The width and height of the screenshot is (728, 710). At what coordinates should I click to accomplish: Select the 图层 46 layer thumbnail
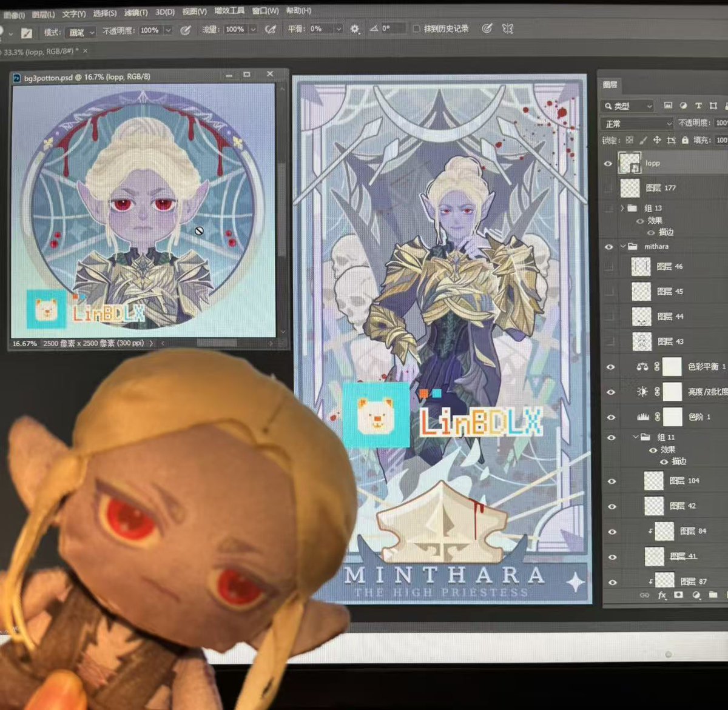(641, 266)
